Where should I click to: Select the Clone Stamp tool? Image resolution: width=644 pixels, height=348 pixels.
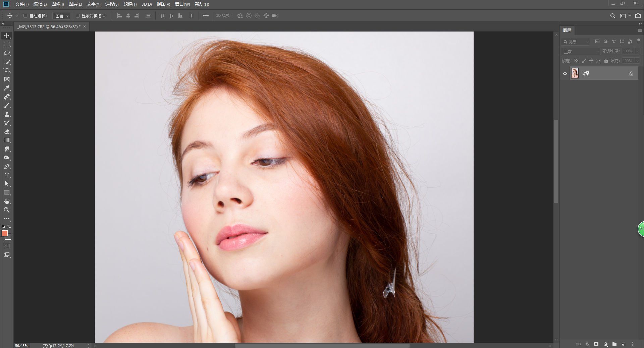point(7,114)
